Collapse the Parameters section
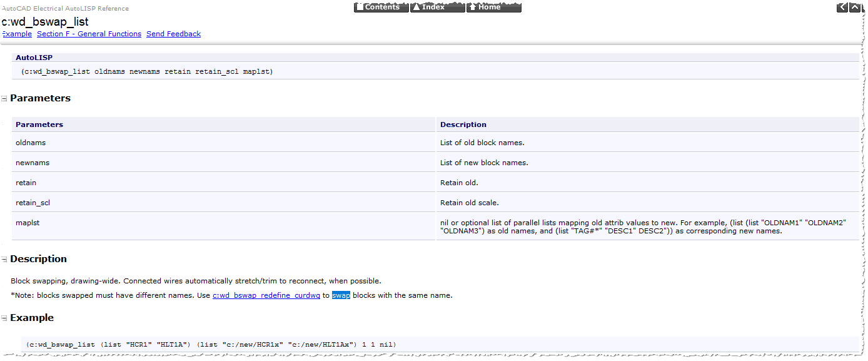868x361 pixels. 4,98
